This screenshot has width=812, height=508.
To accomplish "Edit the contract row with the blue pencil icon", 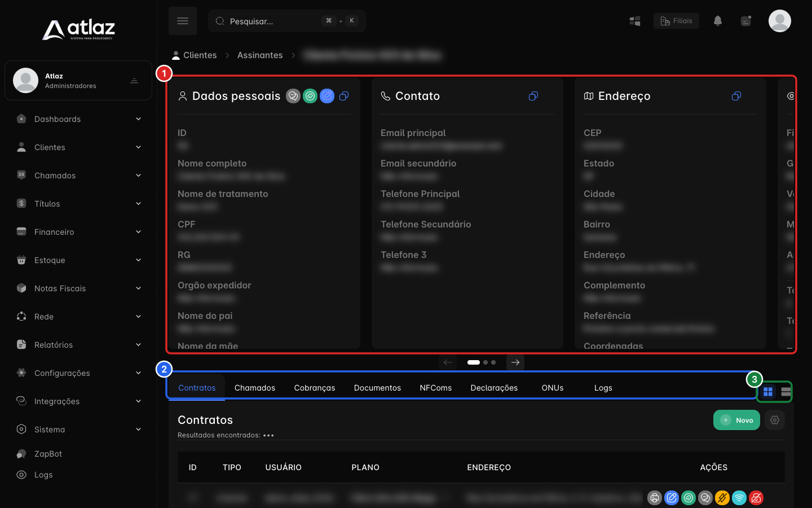I will click(x=672, y=498).
